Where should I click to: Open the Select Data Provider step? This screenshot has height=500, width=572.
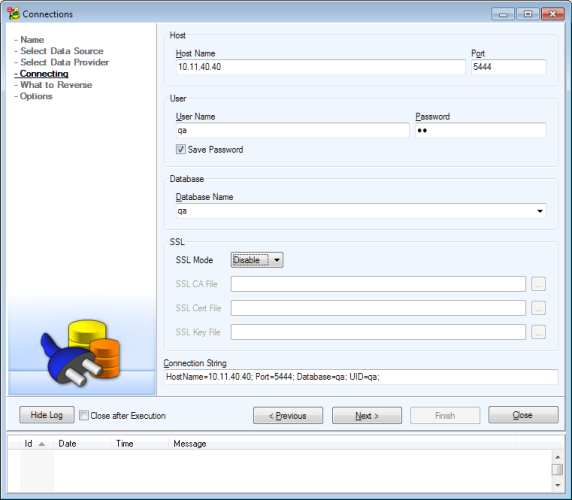64,62
